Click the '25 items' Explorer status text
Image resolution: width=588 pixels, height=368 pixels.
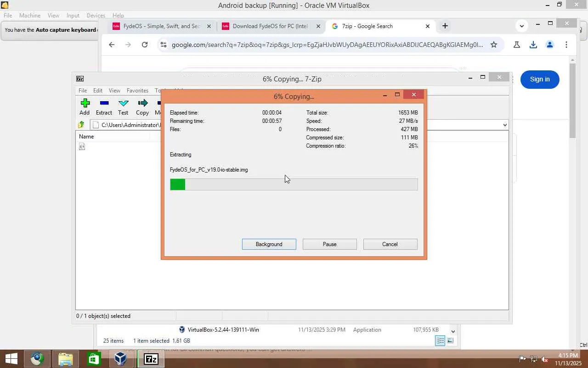113,341
